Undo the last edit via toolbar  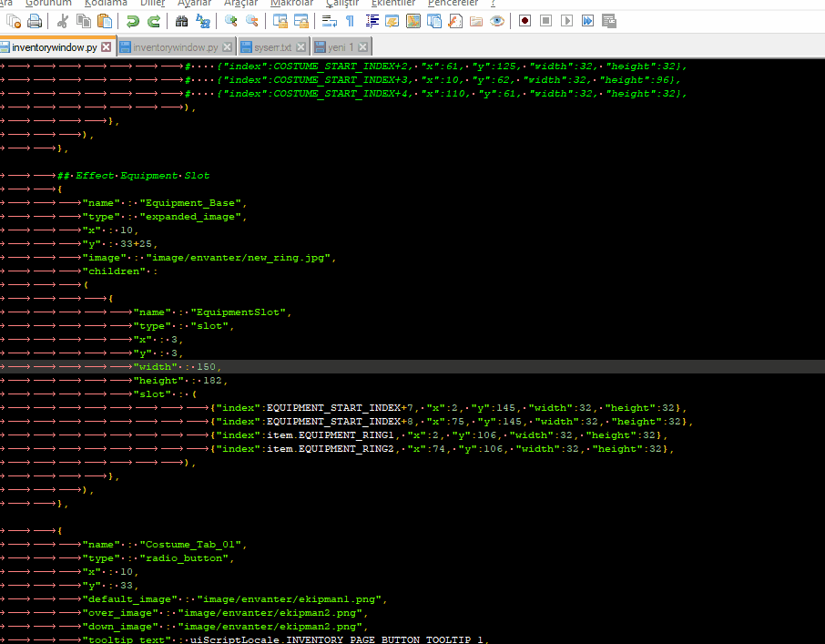point(134,21)
